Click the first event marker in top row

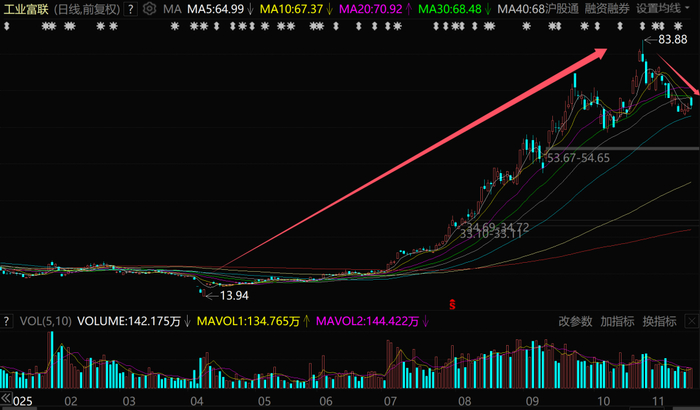(7, 26)
